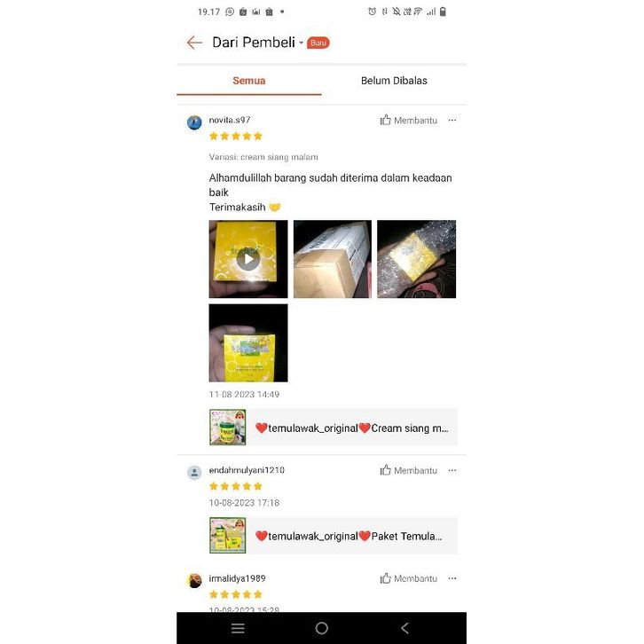Open the temulawak_original Paket Temulawak product link

tap(334, 536)
